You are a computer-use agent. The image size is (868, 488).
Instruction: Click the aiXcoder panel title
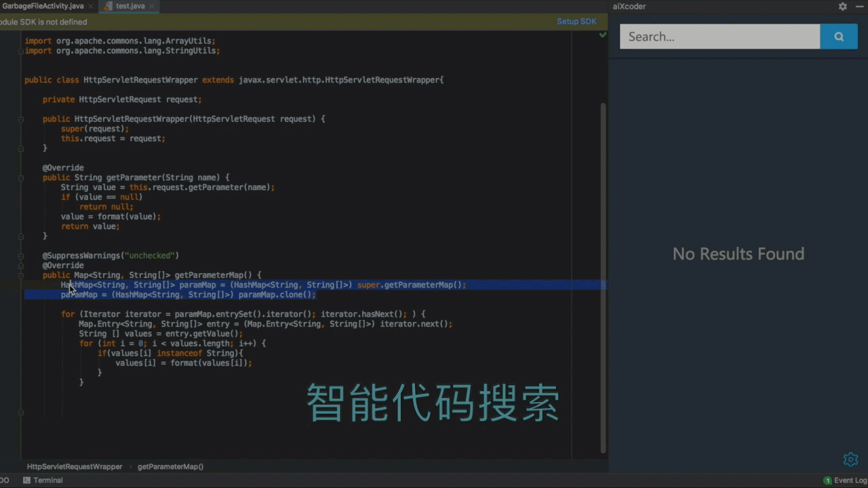[629, 6]
